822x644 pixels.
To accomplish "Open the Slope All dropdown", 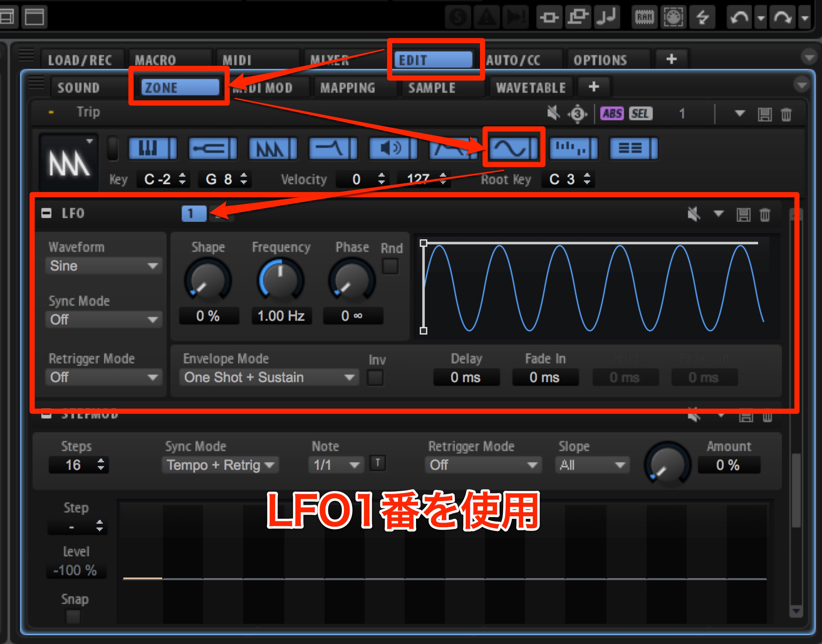I will (x=592, y=465).
